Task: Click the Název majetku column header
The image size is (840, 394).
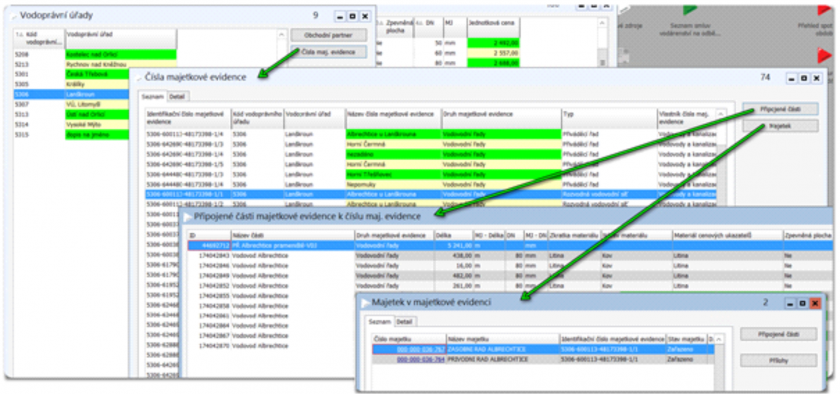Action: pos(502,339)
